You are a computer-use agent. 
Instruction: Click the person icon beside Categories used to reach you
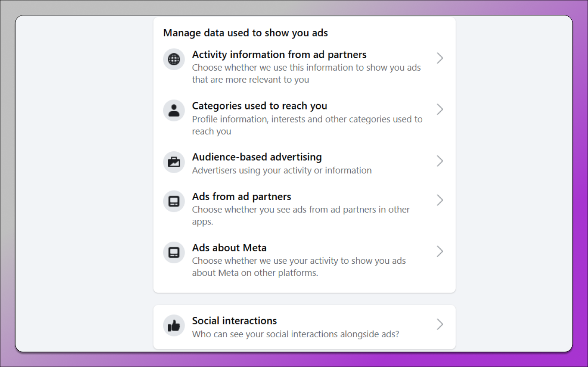(174, 110)
